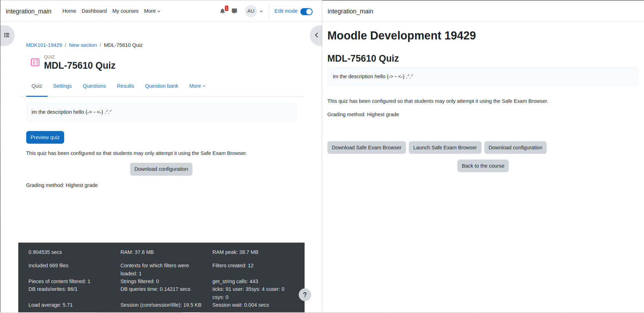The width and height of the screenshot is (644, 313).
Task: Open the MDK101-19429 breadcrumb link
Action: (44, 45)
